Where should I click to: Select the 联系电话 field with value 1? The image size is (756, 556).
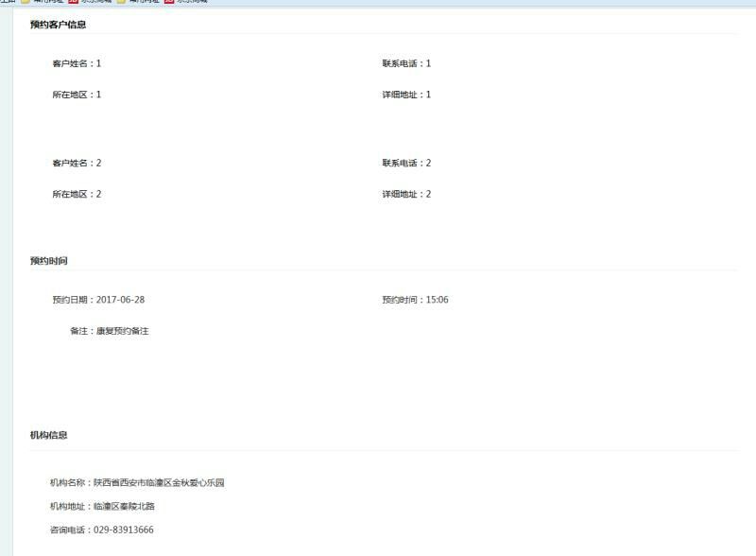(x=406, y=63)
